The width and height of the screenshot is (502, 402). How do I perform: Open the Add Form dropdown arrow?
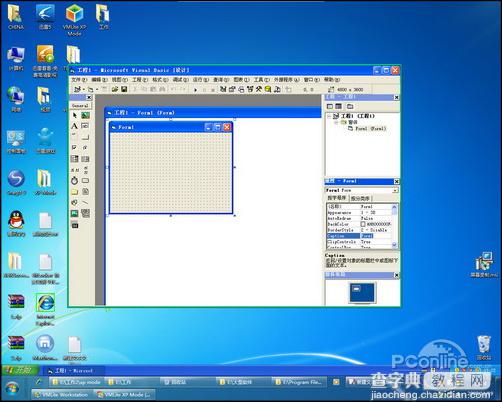click(x=97, y=89)
